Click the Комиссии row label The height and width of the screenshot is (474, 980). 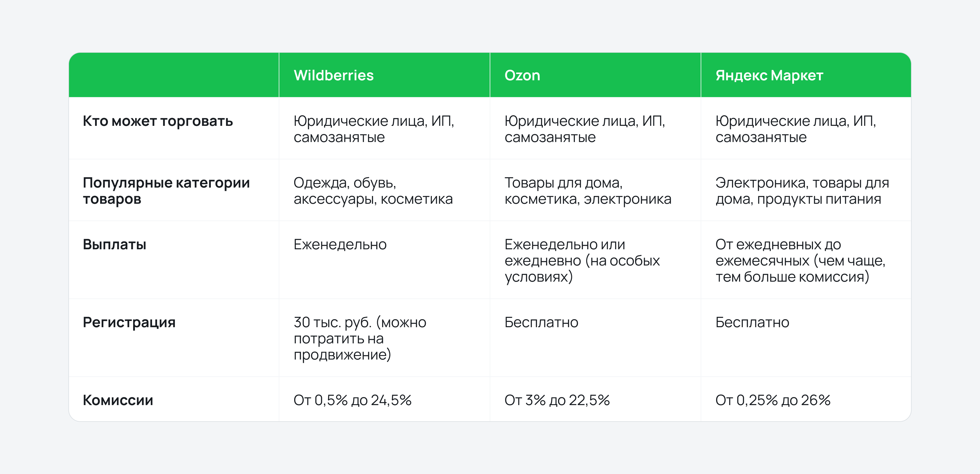(x=118, y=400)
